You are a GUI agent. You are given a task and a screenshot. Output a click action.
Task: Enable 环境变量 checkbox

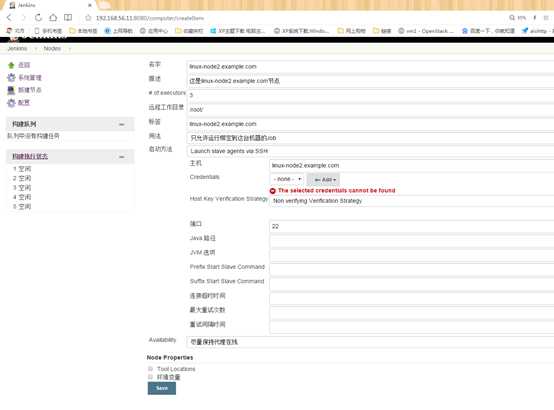tap(151, 377)
